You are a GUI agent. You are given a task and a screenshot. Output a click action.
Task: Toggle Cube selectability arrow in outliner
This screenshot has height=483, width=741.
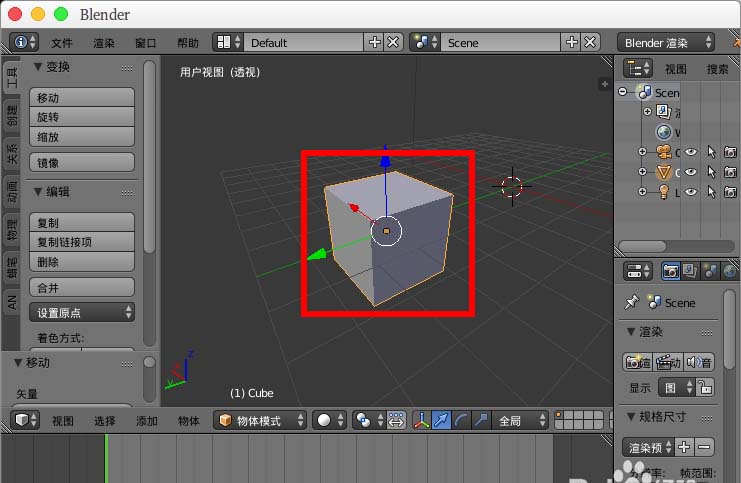pyautogui.click(x=711, y=172)
